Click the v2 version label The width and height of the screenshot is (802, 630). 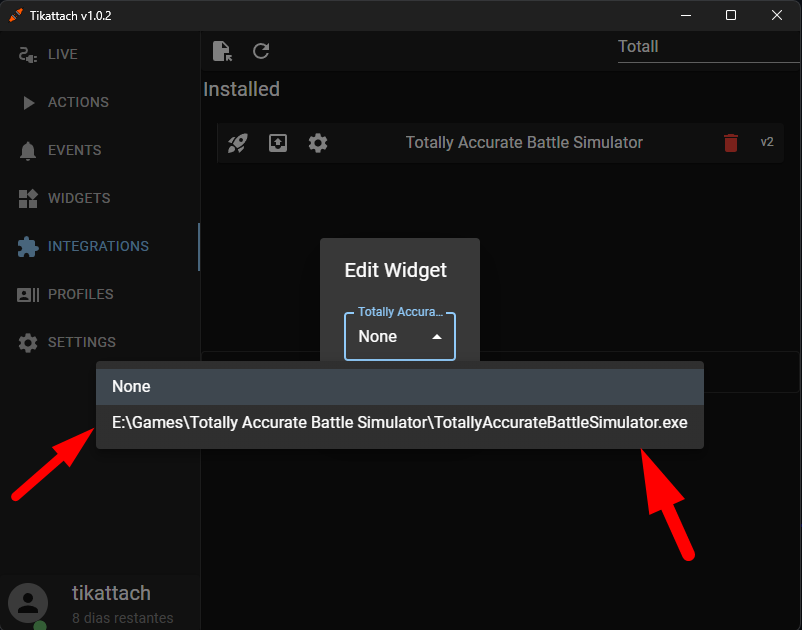pos(767,142)
